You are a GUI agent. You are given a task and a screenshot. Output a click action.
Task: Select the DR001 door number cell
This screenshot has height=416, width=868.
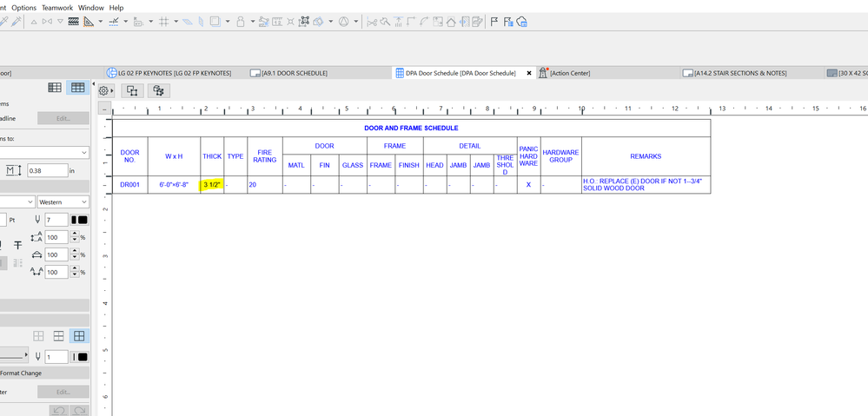point(129,185)
